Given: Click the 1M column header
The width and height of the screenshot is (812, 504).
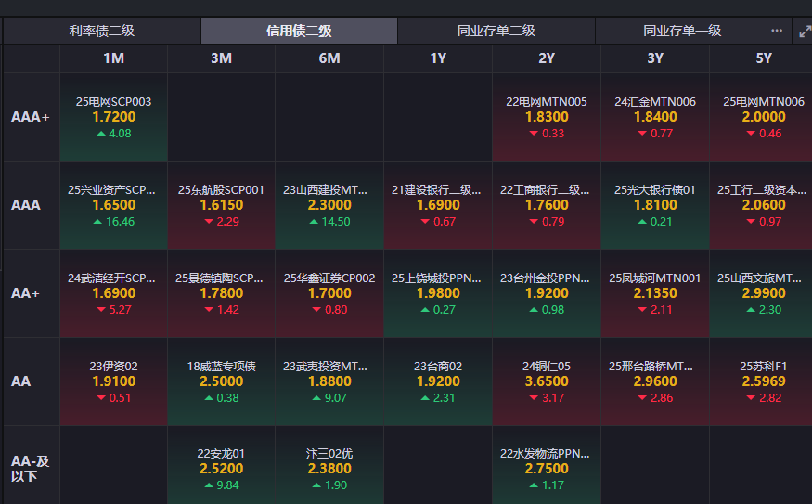Looking at the screenshot, I should coord(113,58).
